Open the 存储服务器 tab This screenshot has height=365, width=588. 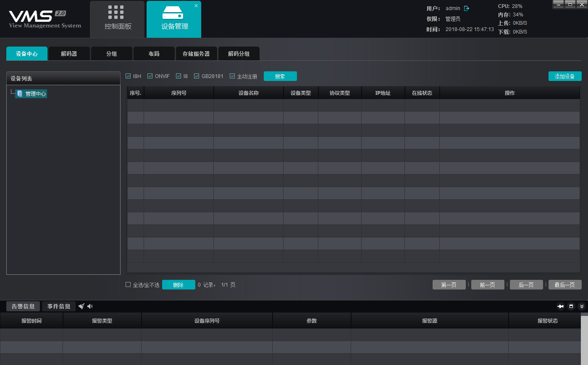pyautogui.click(x=196, y=54)
